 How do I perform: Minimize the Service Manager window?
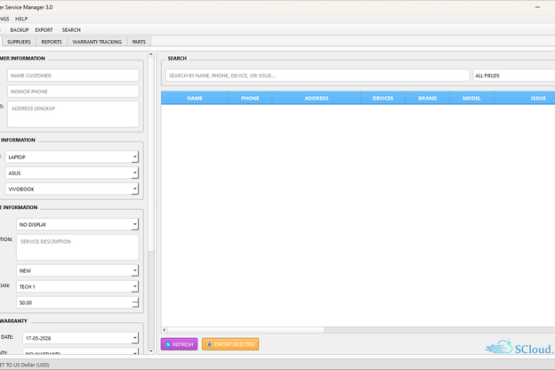(x=537, y=7)
